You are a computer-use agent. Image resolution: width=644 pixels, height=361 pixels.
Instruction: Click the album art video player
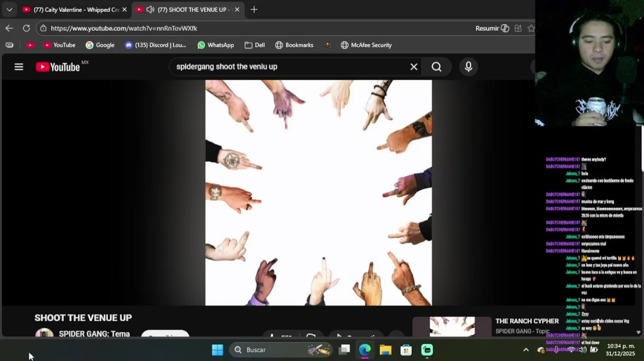tap(318, 193)
